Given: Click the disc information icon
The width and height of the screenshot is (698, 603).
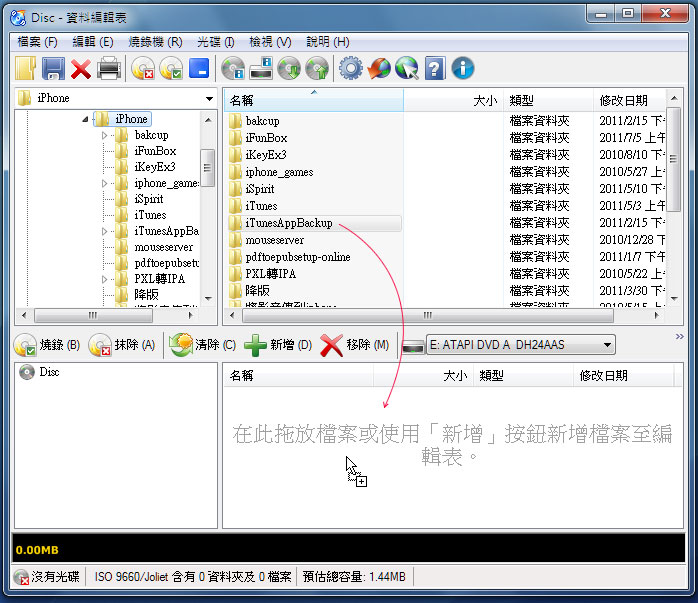Looking at the screenshot, I should [233, 69].
